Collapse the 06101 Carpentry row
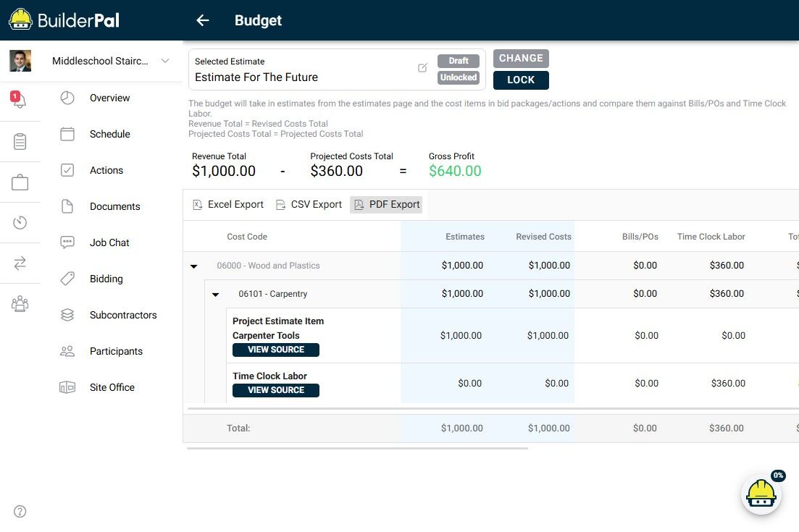799x532 pixels. pyautogui.click(x=215, y=295)
